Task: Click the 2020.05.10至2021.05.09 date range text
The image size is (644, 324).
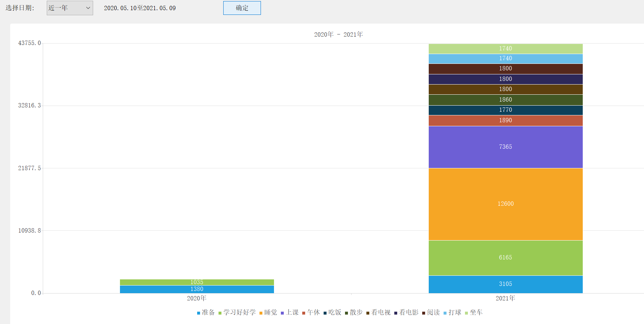Action: [x=140, y=8]
